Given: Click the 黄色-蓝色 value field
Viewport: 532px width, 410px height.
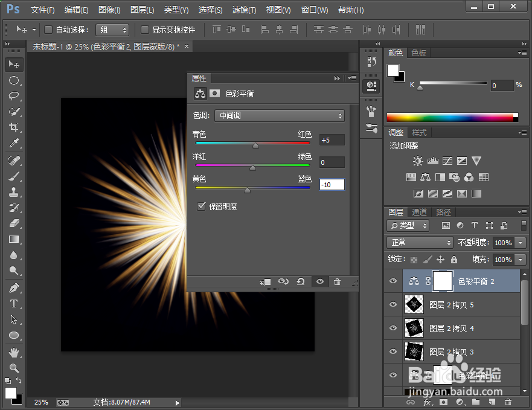Looking at the screenshot, I should pyautogui.click(x=332, y=185).
